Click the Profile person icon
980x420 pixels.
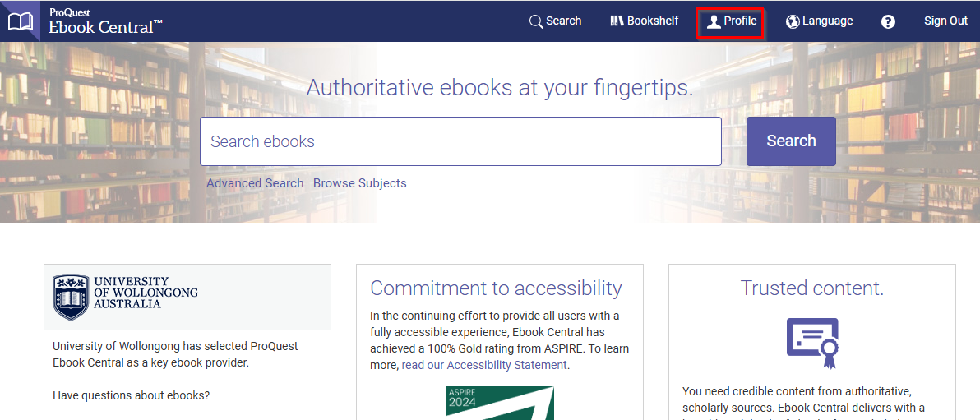point(714,22)
